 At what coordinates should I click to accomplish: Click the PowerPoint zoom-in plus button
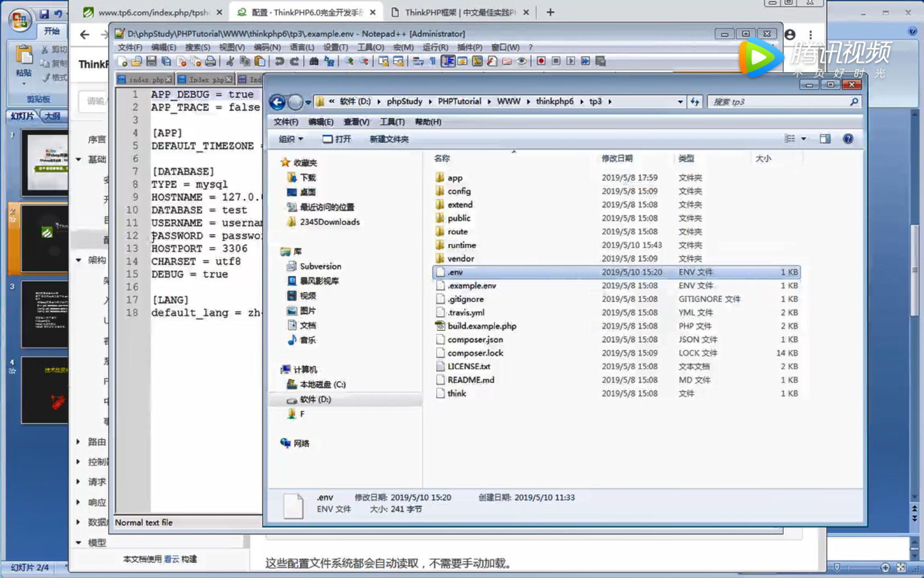(886, 568)
